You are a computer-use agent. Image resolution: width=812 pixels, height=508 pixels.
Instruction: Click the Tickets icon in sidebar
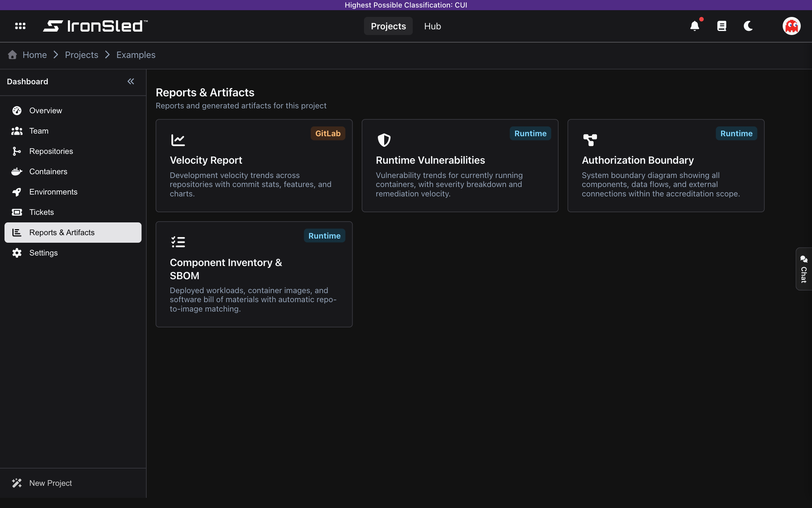click(17, 212)
